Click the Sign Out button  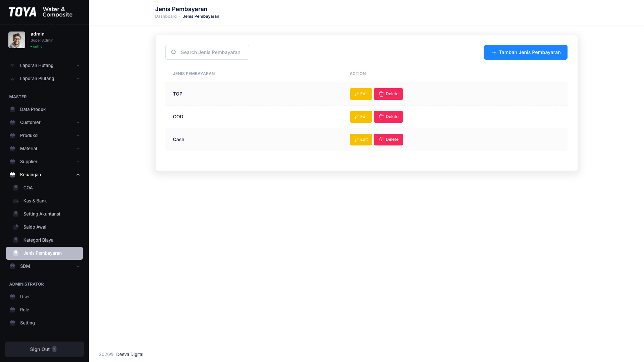pos(44,349)
